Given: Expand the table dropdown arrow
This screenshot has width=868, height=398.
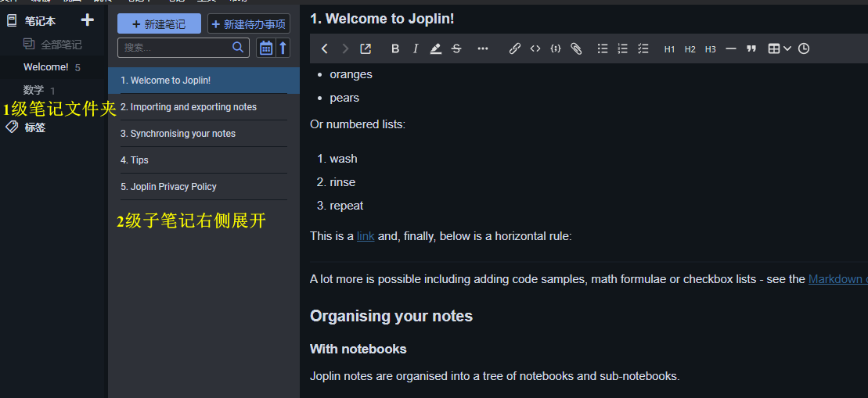Looking at the screenshot, I should coord(787,48).
